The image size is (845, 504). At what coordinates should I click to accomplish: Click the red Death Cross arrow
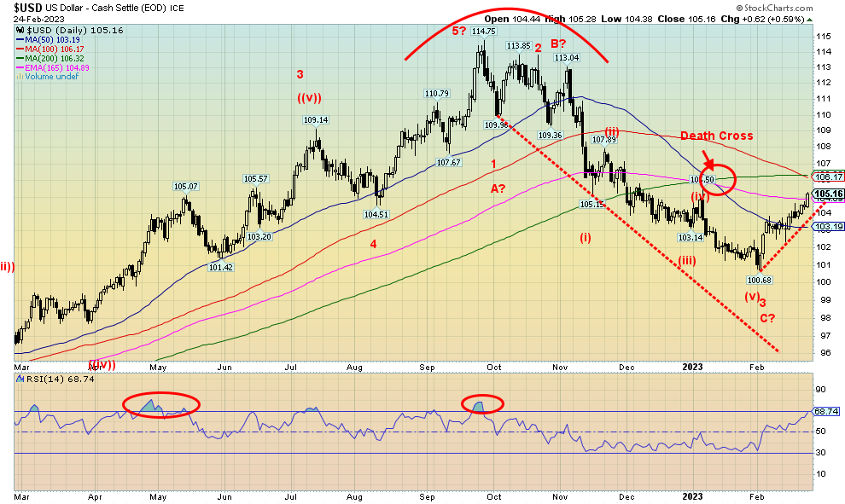(x=708, y=159)
